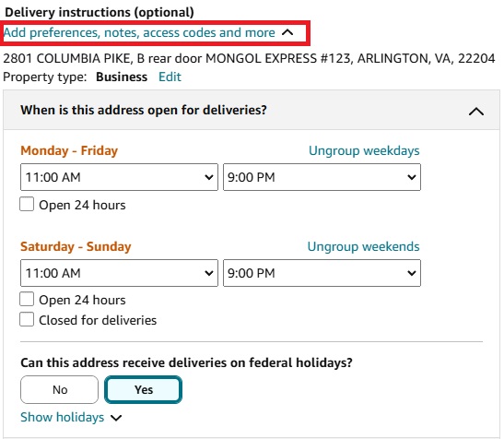
Task: Select Yes for federal holiday deliveries
Action: tap(144, 389)
